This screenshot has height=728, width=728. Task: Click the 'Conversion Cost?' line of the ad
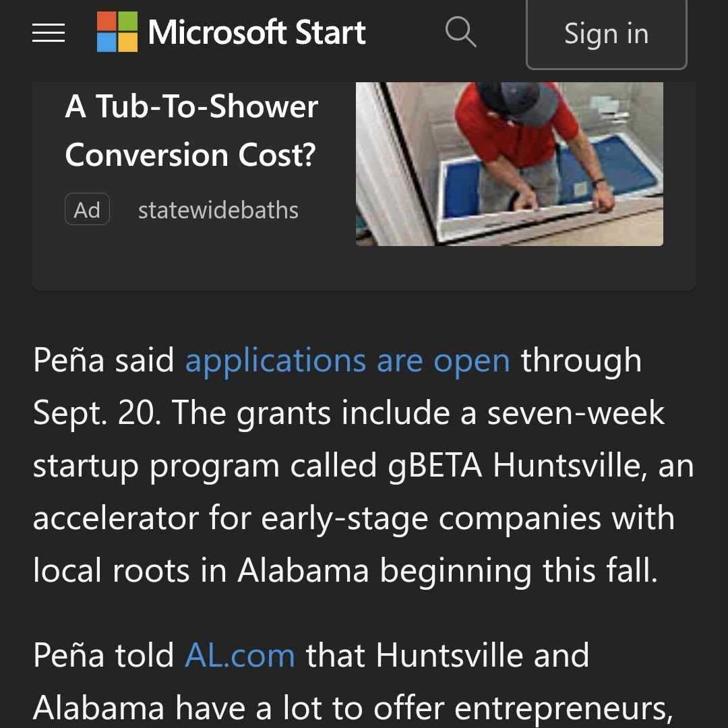(x=191, y=155)
